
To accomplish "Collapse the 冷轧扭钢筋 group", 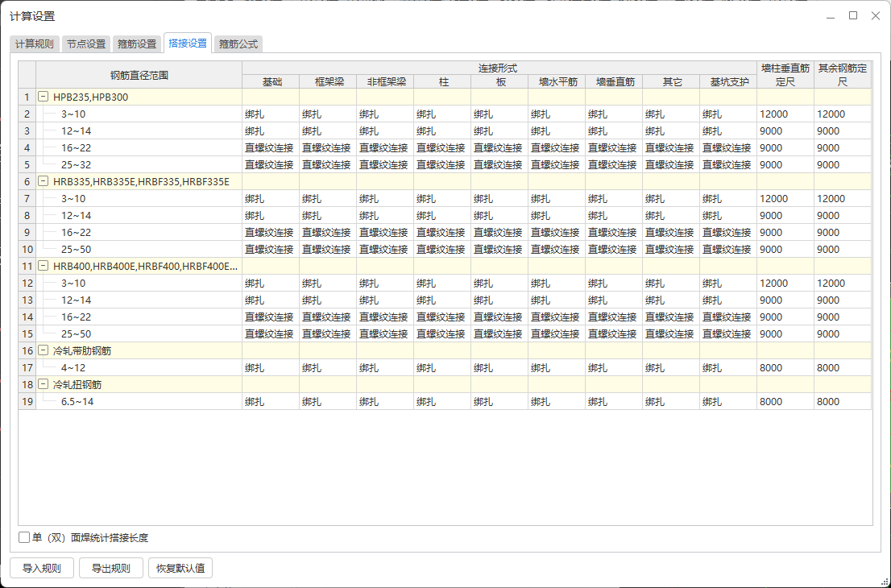I will [44, 384].
